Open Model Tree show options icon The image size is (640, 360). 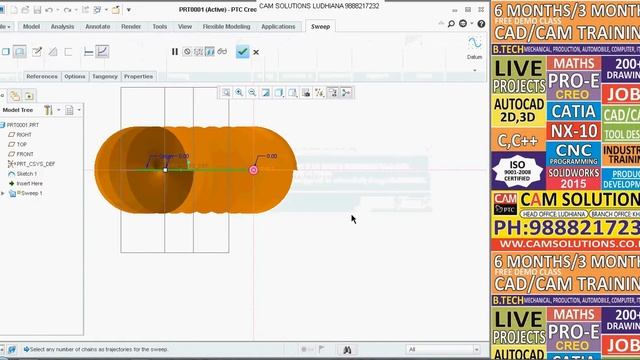(x=69, y=110)
